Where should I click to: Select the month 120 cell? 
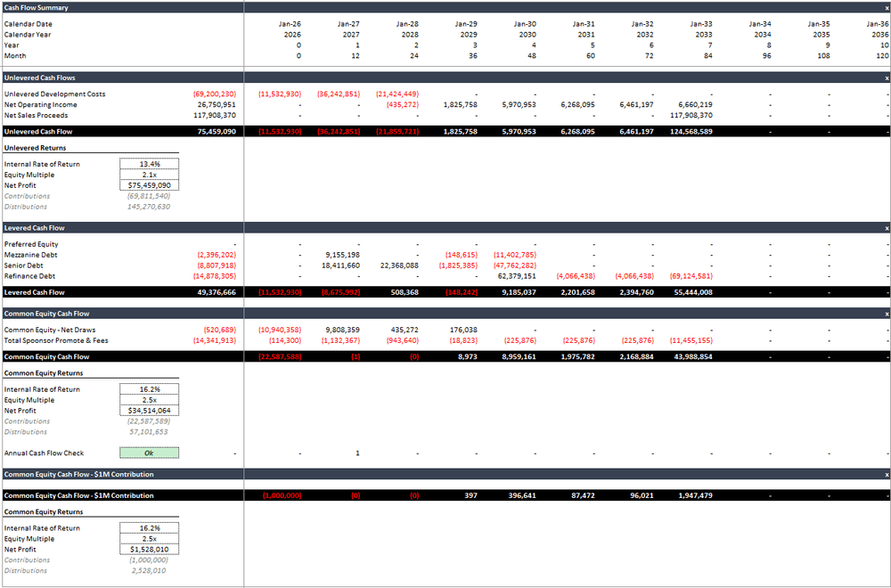[882, 55]
